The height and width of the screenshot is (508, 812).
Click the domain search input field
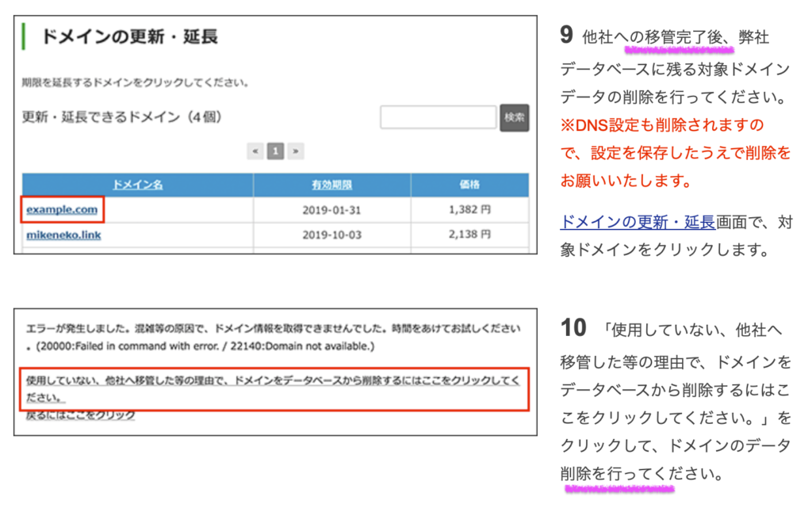tap(438, 117)
